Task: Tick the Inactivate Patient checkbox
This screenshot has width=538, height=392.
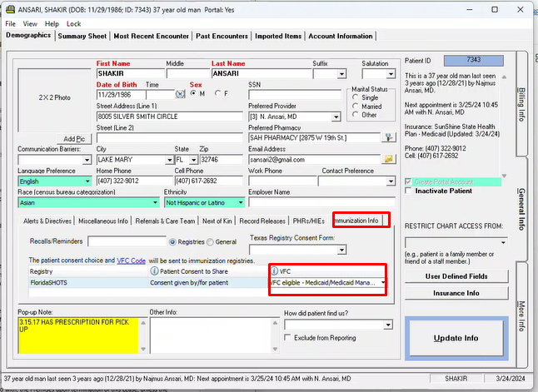Action: [x=408, y=191]
